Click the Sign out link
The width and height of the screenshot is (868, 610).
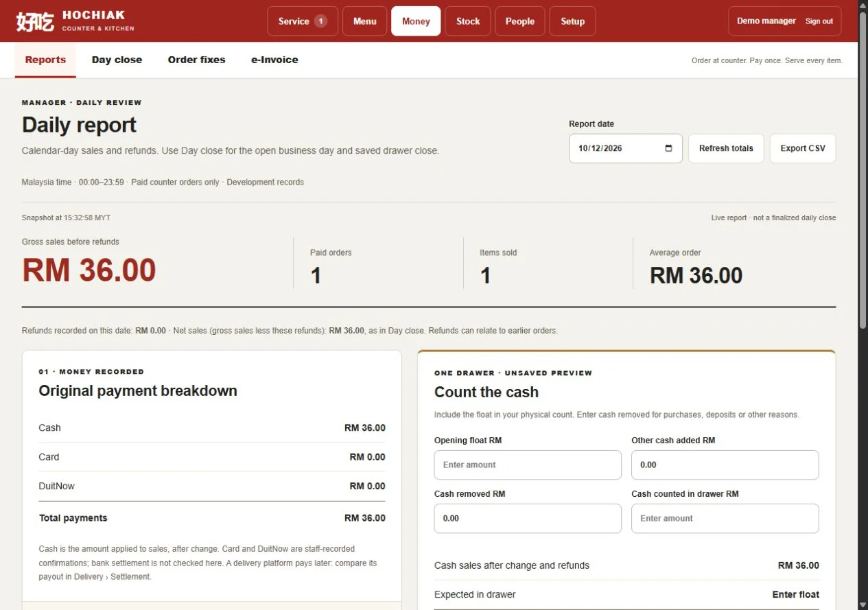coord(819,21)
